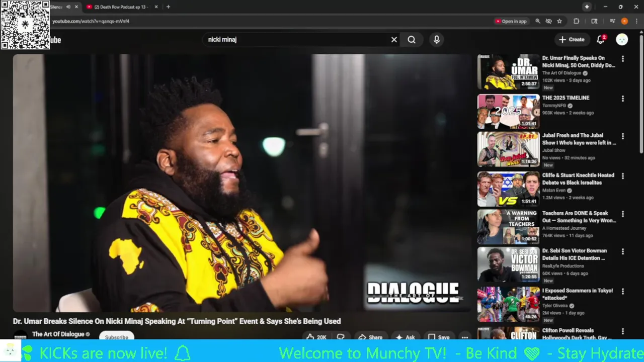644x362 pixels.
Task: Click the A Homestead Journey channel name
Action: coord(564,228)
